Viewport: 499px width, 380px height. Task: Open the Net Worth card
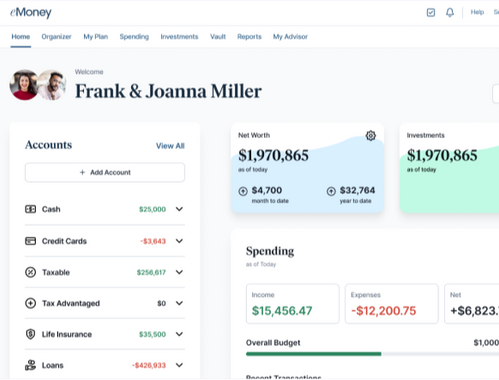click(x=307, y=168)
